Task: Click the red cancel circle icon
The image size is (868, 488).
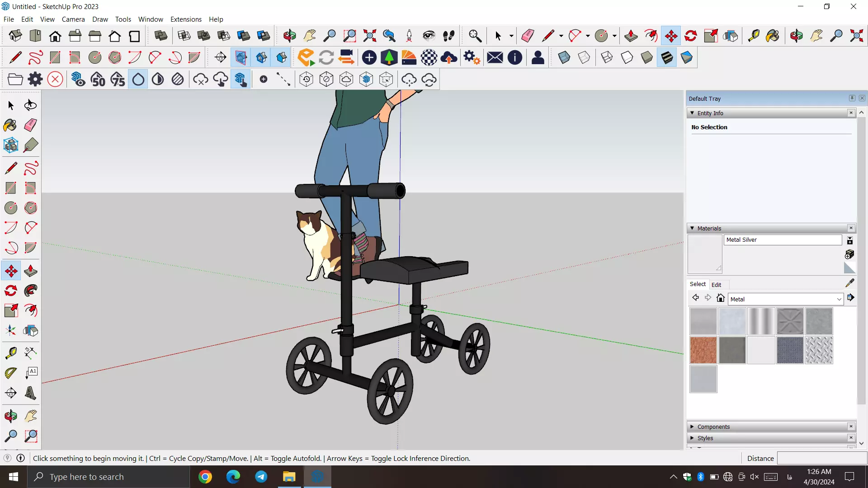Action: coord(55,80)
